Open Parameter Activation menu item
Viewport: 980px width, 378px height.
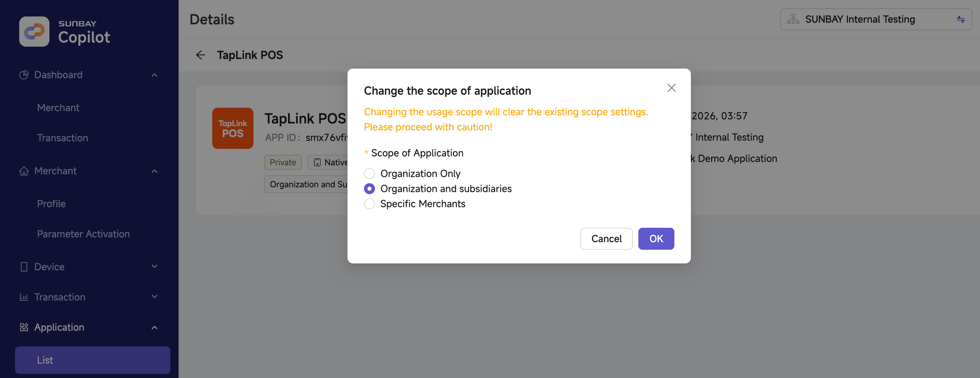83,234
